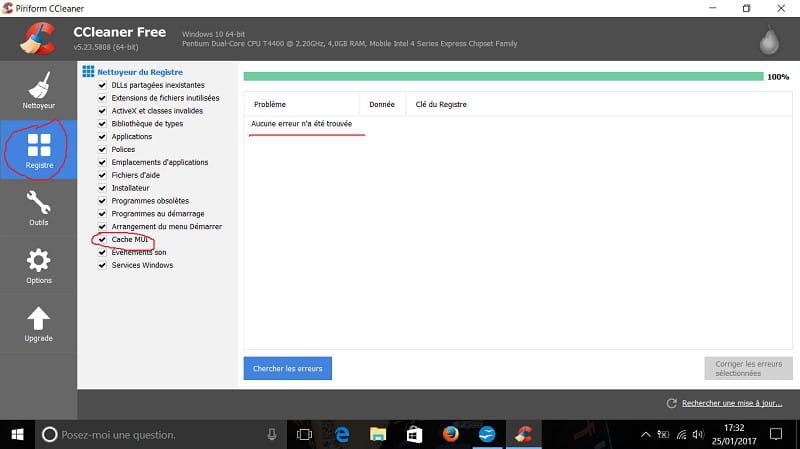The width and height of the screenshot is (800, 449).
Task: Click the volume speaker tray icon
Action: [697, 435]
